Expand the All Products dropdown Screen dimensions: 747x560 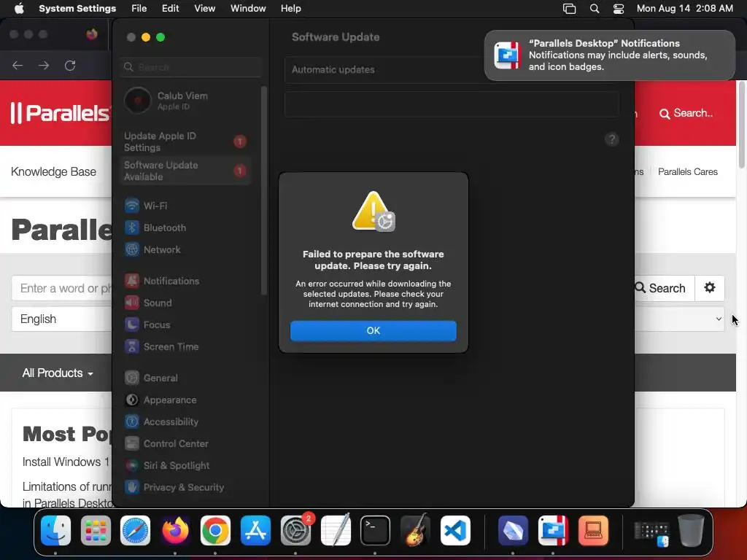coord(58,373)
